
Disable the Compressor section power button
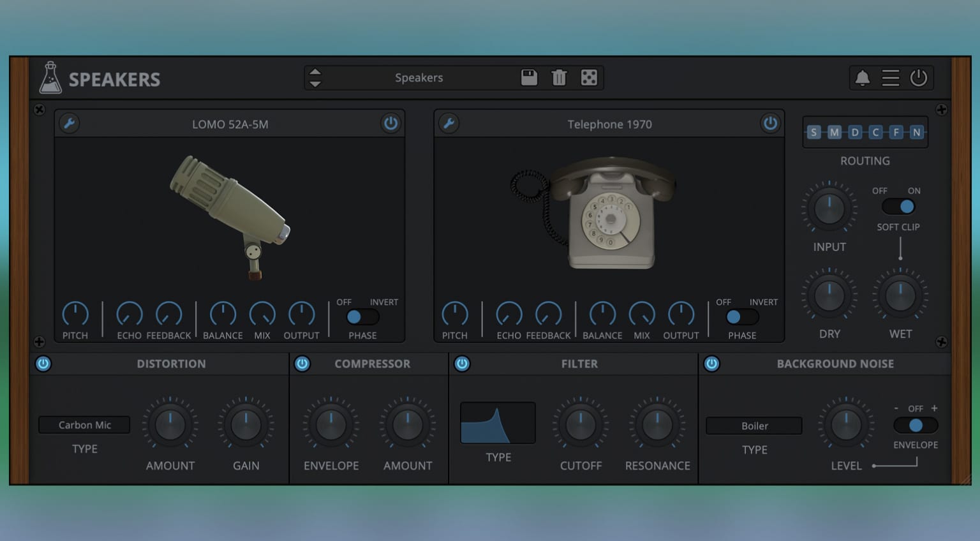pyautogui.click(x=302, y=364)
